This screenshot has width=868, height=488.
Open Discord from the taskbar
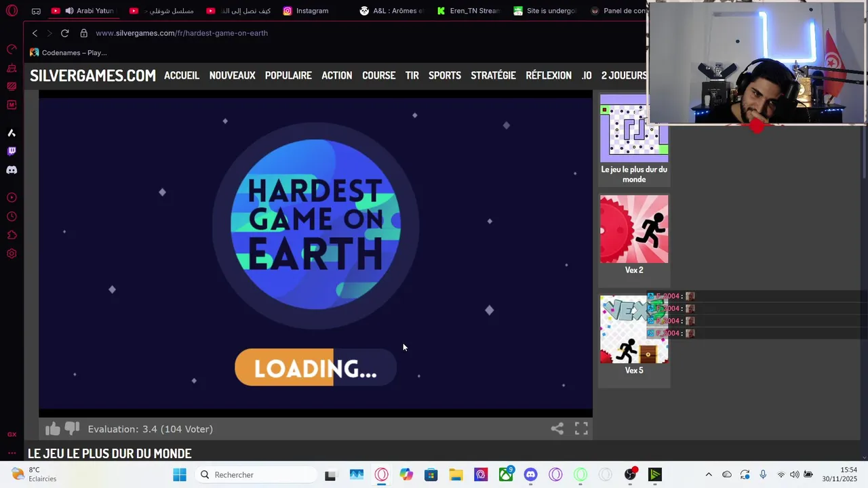[531, 475]
